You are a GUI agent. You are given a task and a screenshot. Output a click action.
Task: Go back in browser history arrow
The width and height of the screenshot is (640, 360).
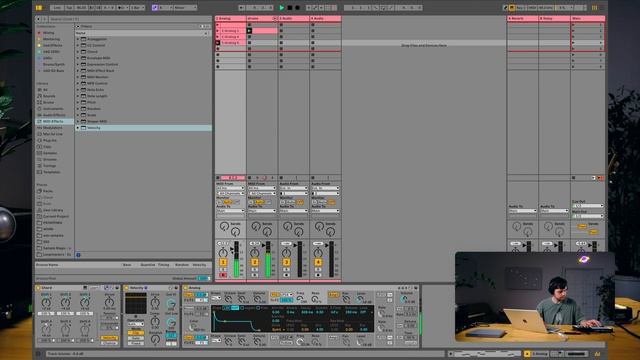coord(39,19)
